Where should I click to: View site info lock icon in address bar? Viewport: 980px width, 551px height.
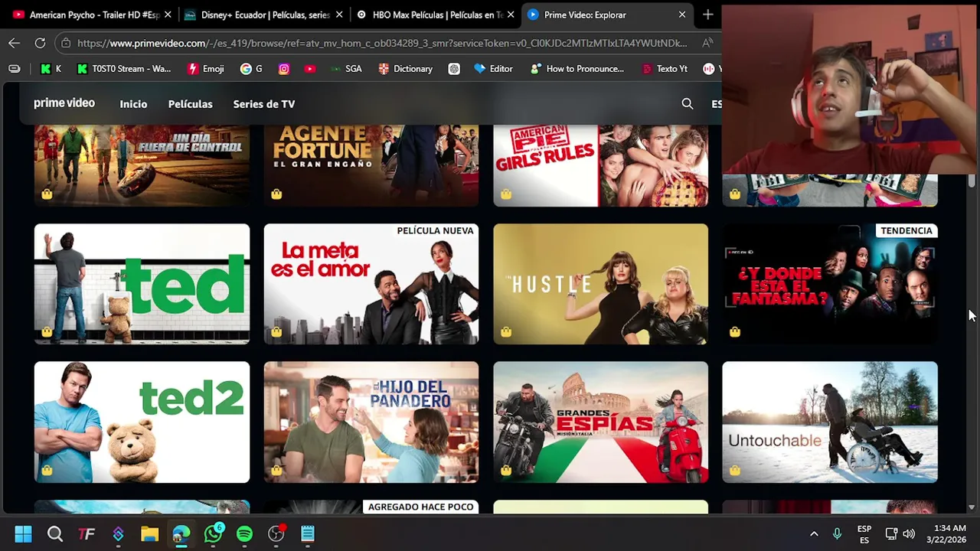[x=66, y=43]
